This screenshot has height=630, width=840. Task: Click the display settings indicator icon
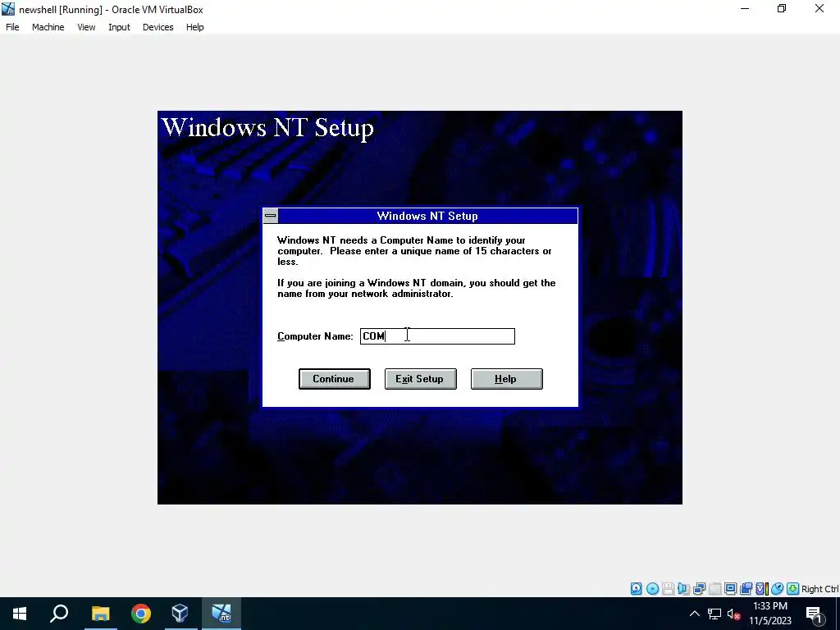click(730, 589)
